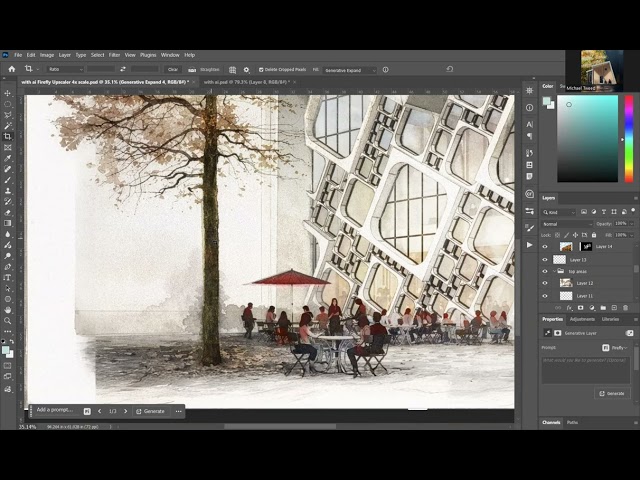
Task: Hide Layer 11 visibility eye
Action: coord(545,296)
